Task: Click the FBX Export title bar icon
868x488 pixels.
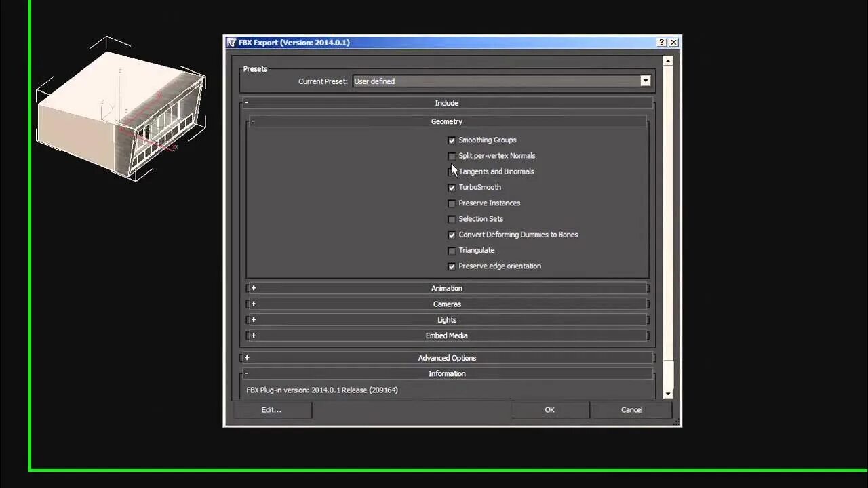Action: pos(231,42)
